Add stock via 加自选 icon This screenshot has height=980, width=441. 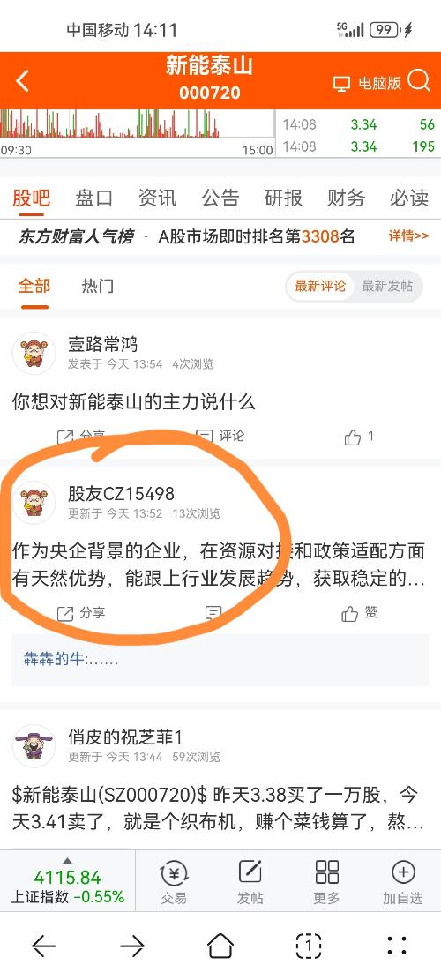403,882
